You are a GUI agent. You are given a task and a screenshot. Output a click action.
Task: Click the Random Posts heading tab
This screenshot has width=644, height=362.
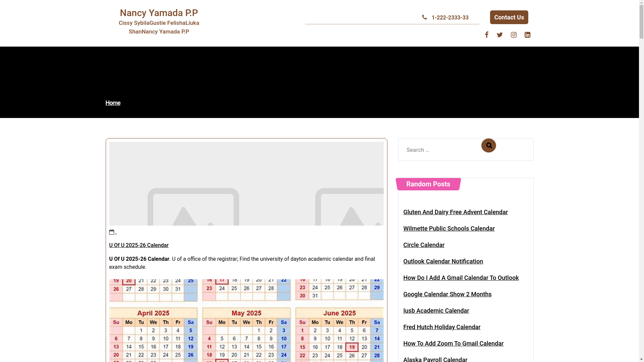pos(428,184)
